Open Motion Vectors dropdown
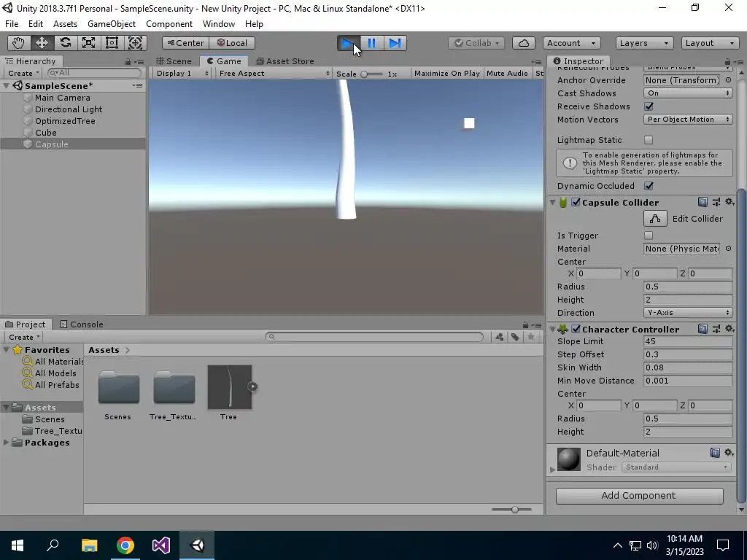Viewport: 747px width, 560px height. point(688,120)
